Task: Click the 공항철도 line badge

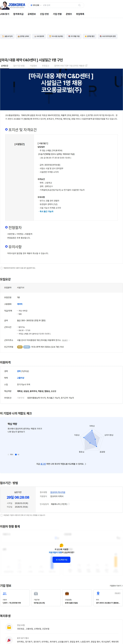Action: coord(27,347)
